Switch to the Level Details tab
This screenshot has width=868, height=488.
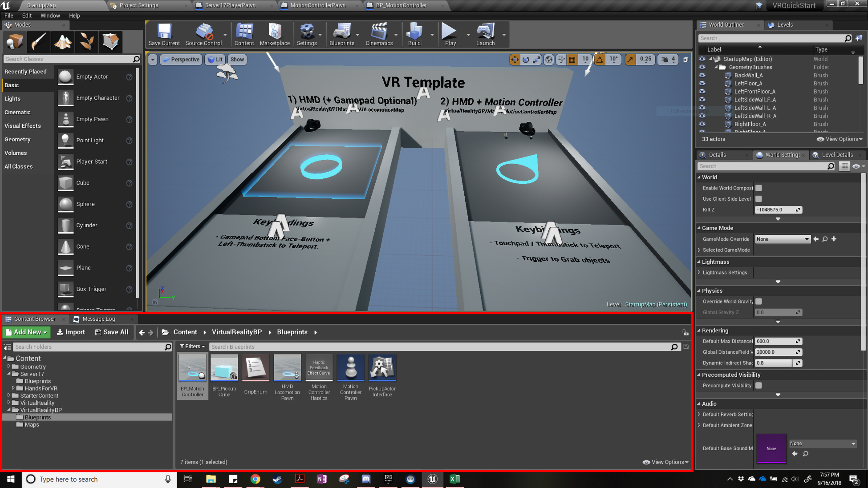(837, 155)
